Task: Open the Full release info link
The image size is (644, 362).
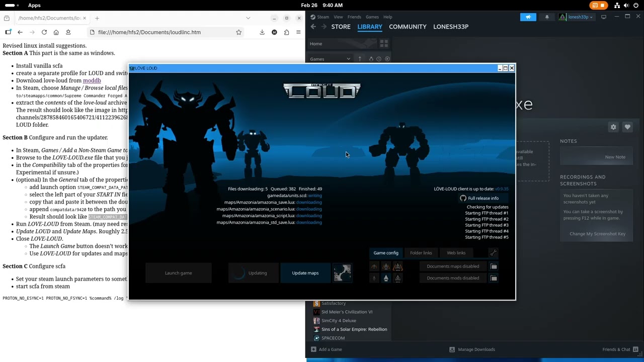Action: coord(483,198)
